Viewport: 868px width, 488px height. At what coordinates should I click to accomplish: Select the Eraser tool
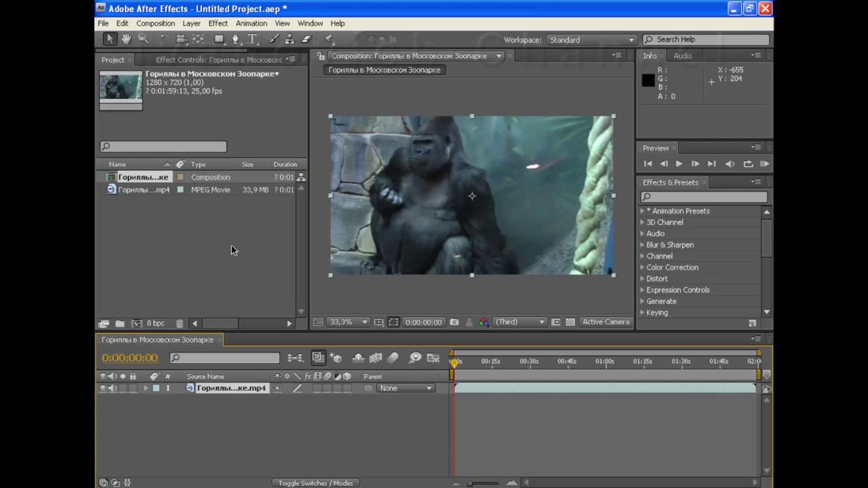(306, 39)
